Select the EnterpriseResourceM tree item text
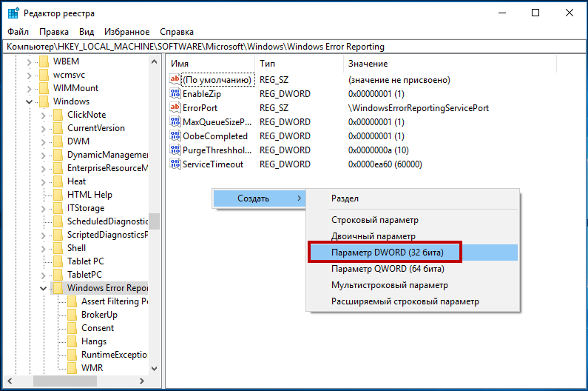Viewport: 588px width, 391px height. pyautogui.click(x=108, y=168)
